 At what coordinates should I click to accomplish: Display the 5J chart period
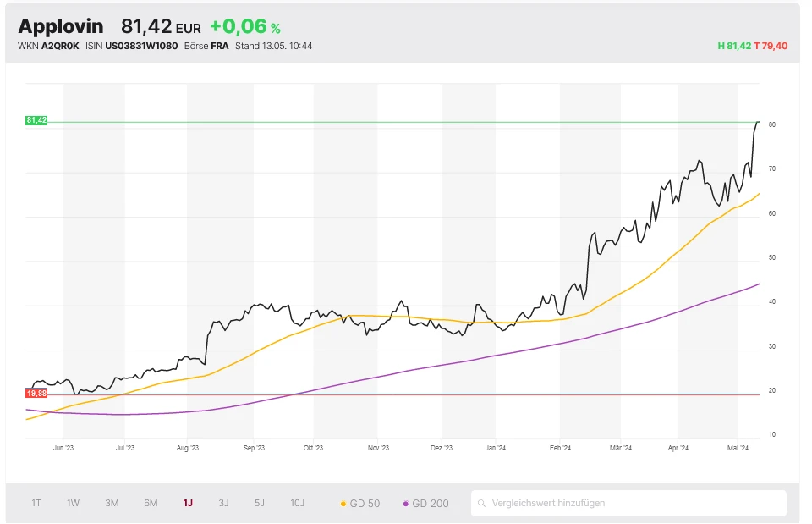pos(260,503)
